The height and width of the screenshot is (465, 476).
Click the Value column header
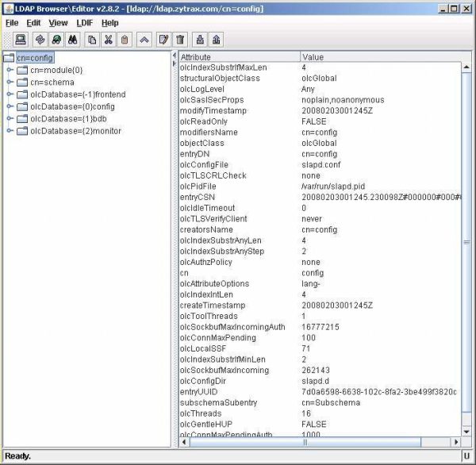point(381,57)
